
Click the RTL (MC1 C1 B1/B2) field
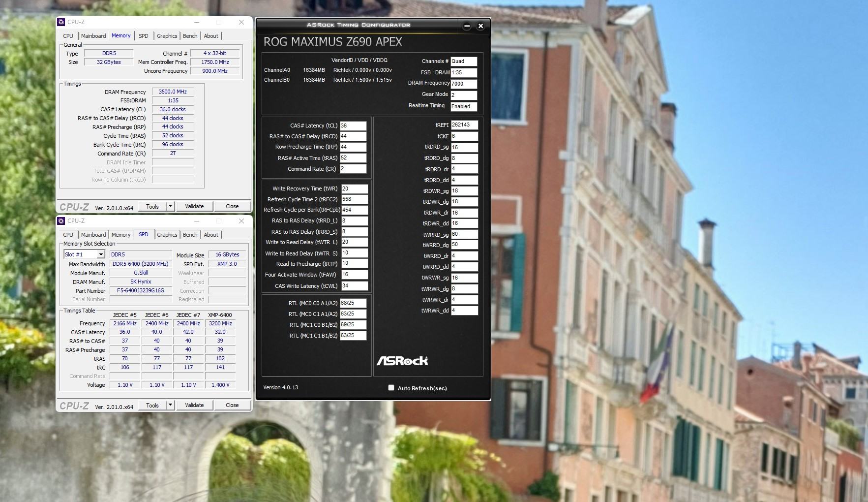[x=353, y=336]
